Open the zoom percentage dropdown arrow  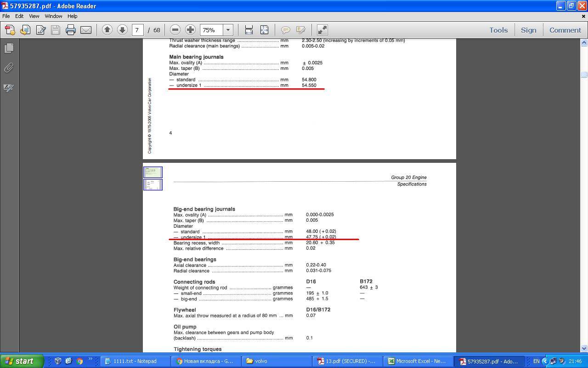[228, 30]
